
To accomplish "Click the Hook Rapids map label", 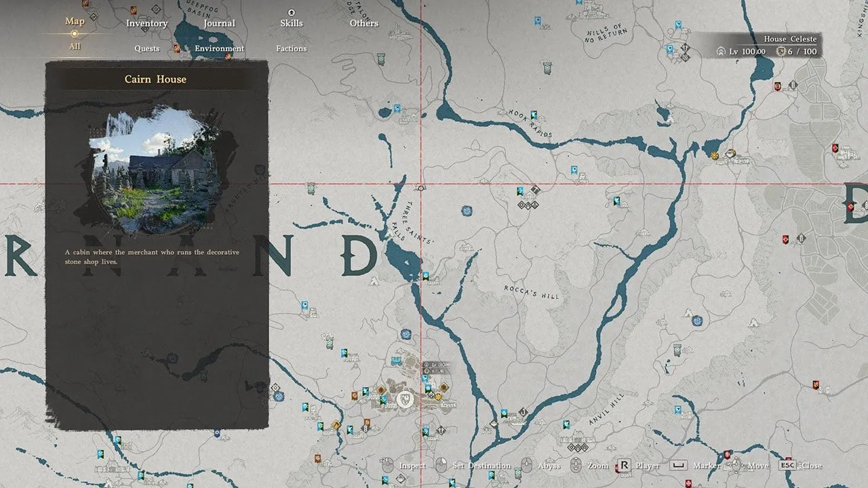I will point(530,124).
